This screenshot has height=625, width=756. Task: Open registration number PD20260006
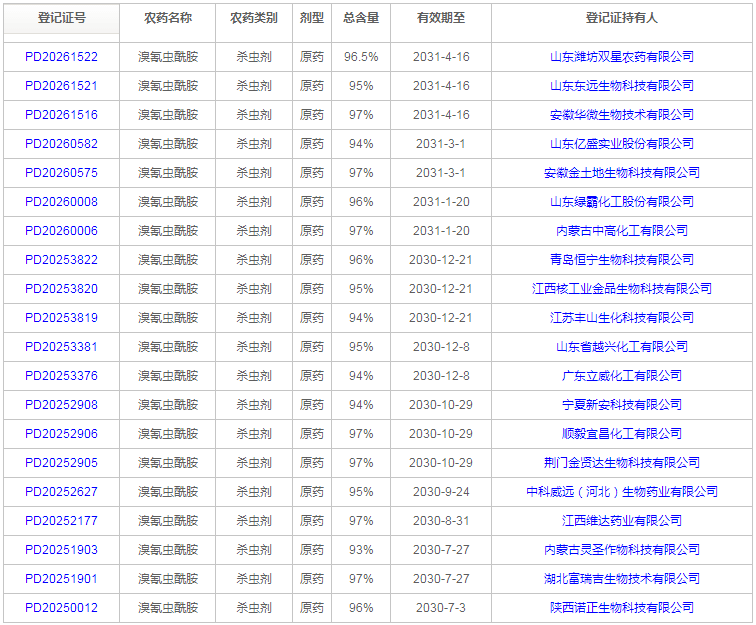61,231
